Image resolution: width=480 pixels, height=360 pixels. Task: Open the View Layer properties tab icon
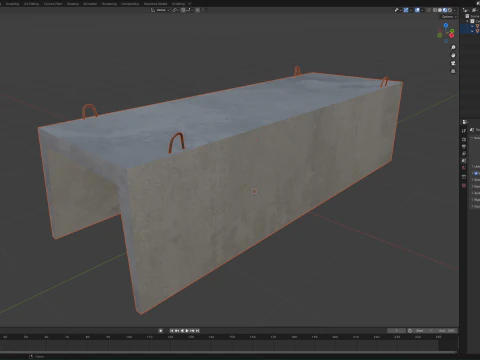(x=464, y=153)
